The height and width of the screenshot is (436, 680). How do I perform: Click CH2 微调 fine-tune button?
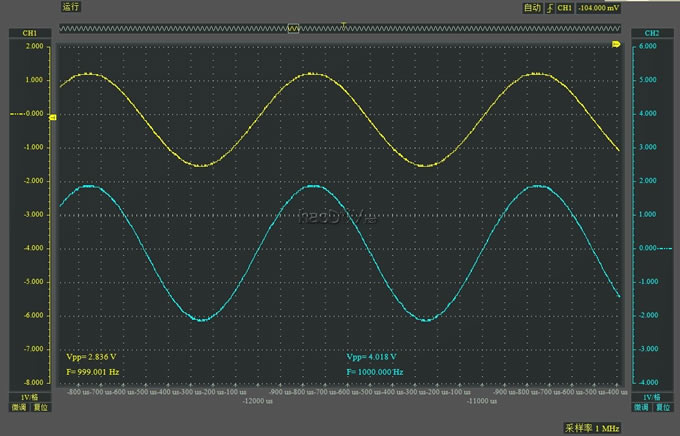click(x=643, y=408)
